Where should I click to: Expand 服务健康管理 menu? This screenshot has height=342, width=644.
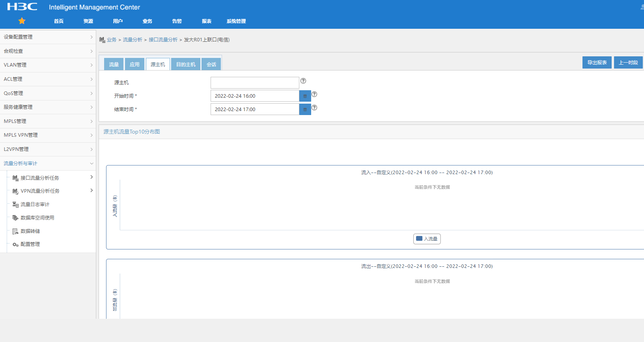point(48,107)
